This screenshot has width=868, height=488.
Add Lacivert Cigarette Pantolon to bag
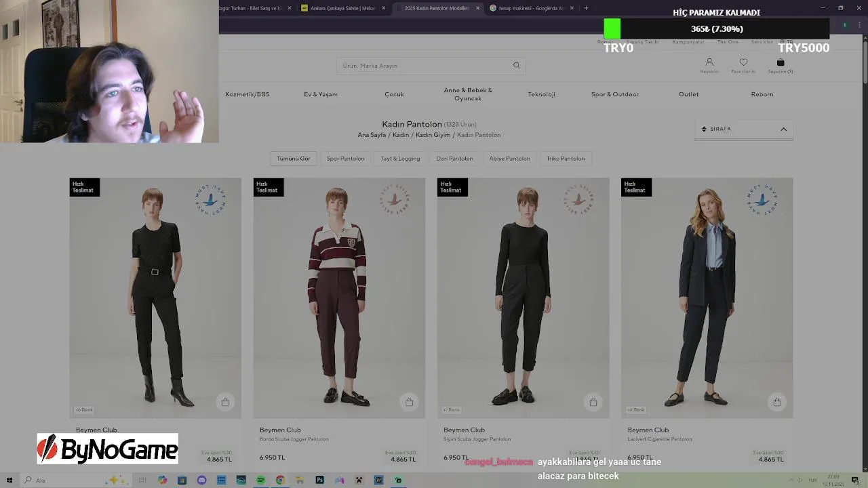[776, 402]
